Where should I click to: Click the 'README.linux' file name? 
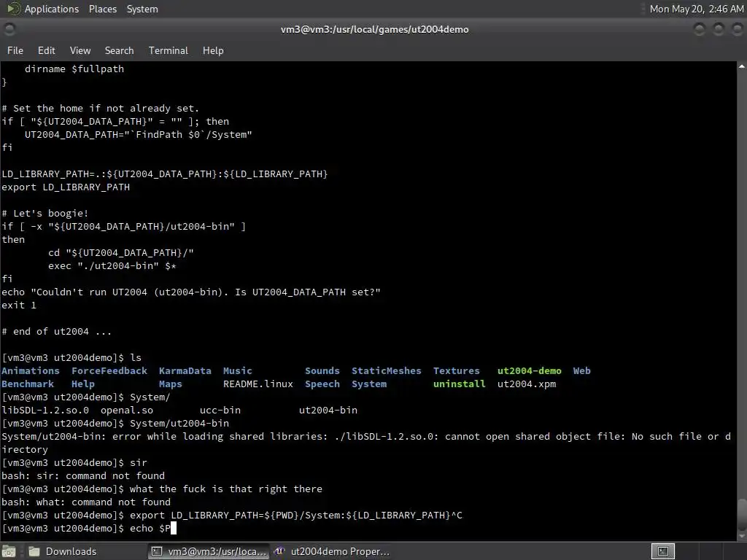[x=258, y=384]
